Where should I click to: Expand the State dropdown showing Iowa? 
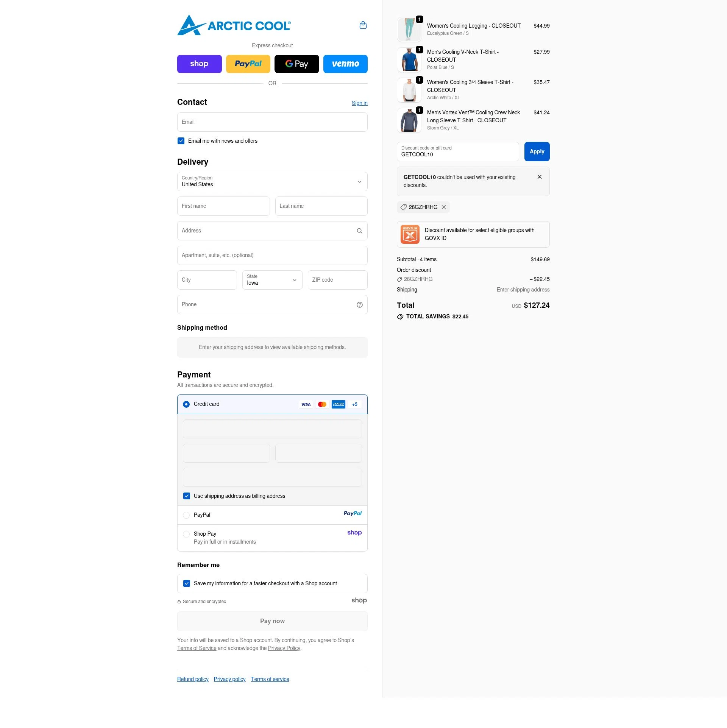coord(272,280)
